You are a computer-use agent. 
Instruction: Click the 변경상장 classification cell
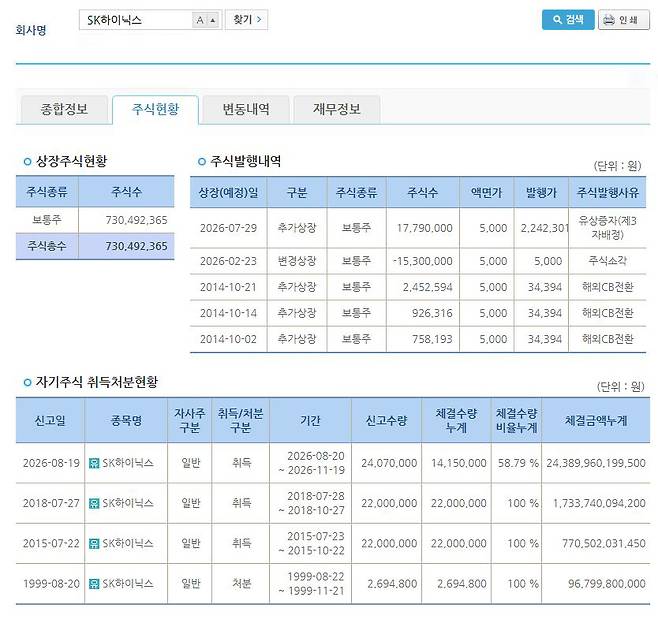pyautogui.click(x=297, y=261)
